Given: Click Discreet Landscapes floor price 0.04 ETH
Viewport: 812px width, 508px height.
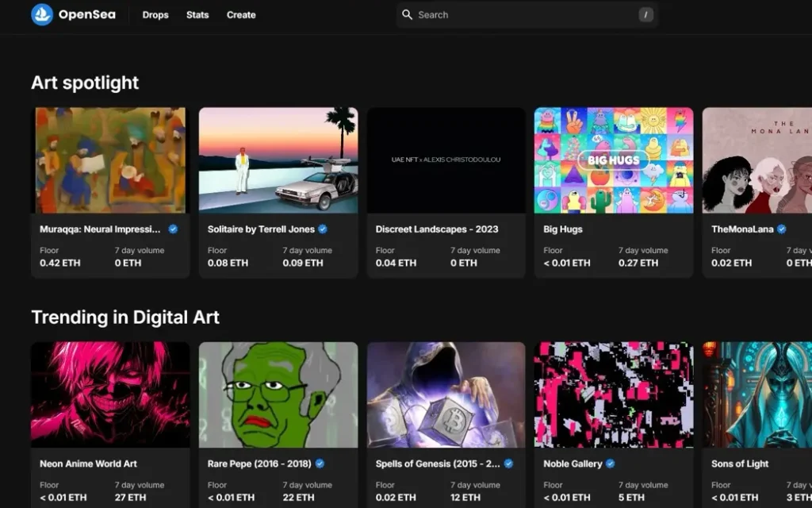Looking at the screenshot, I should 396,263.
